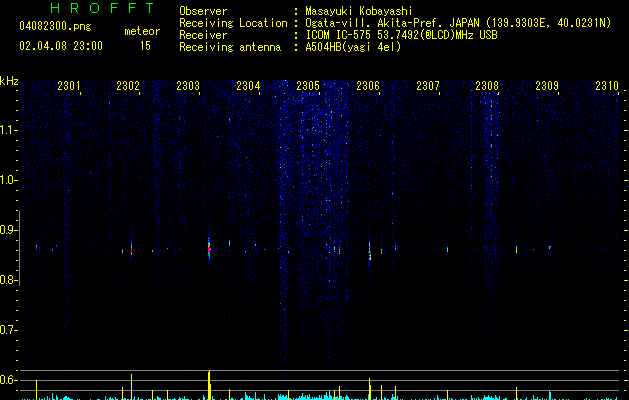
Task: Click the HROFFT title text
Action: coord(102,8)
